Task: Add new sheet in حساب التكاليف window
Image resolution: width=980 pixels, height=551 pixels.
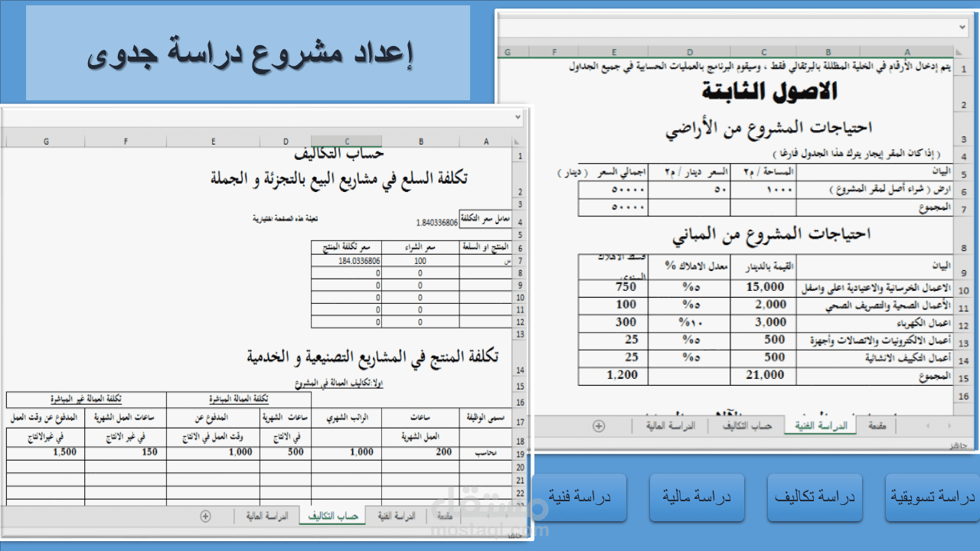Action: (x=205, y=517)
